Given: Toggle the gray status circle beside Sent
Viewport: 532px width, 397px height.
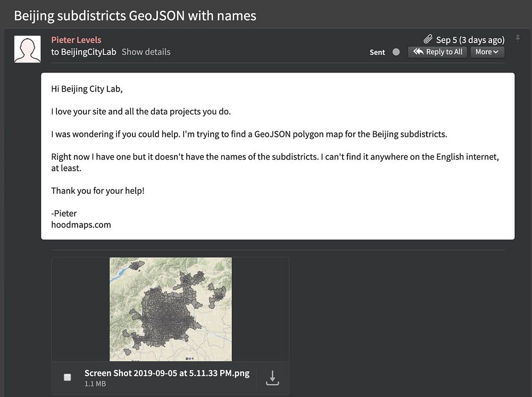Looking at the screenshot, I should (x=396, y=52).
